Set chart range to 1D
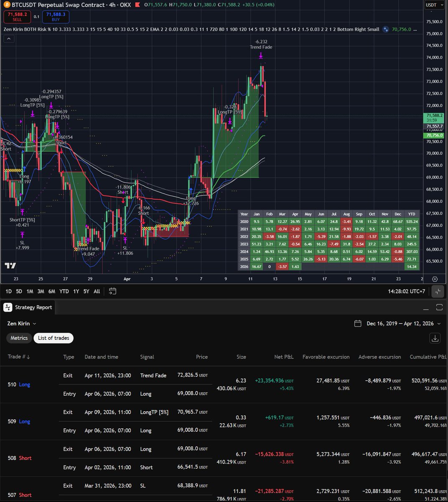 pos(8,291)
